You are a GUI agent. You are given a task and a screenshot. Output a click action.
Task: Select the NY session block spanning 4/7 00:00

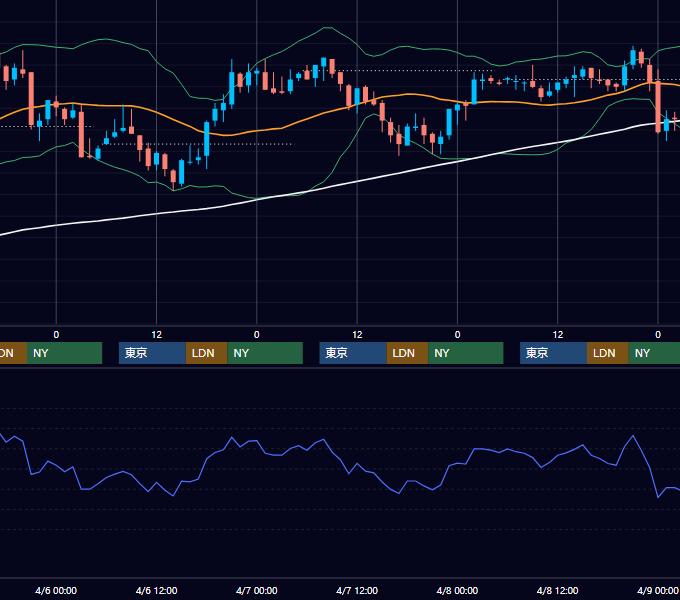(x=265, y=353)
